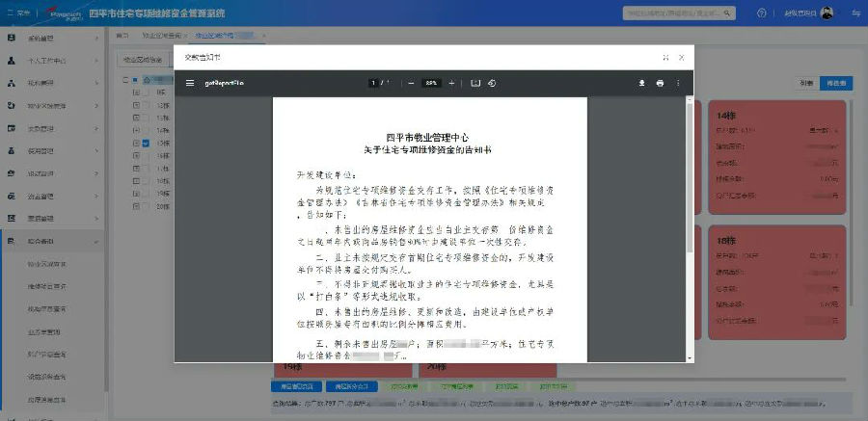The image size is (868, 421).
Task: Open the PDF viewer sidebar menu icon
Action: click(x=190, y=83)
